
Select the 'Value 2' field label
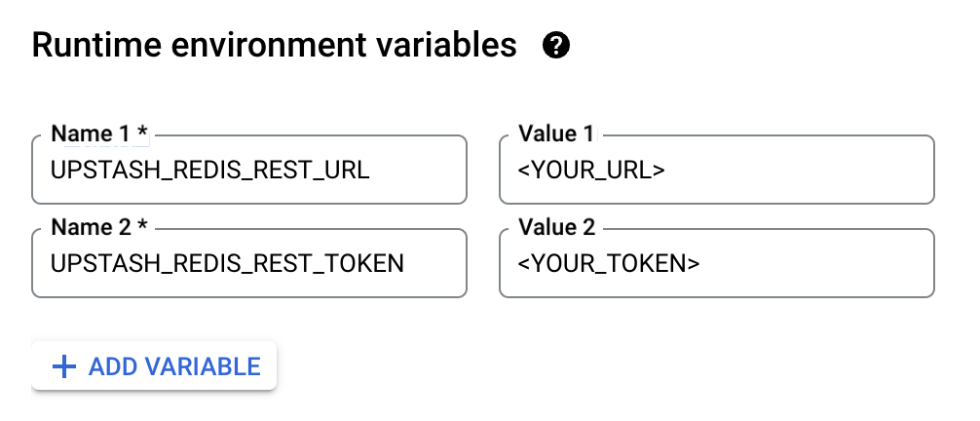click(557, 227)
